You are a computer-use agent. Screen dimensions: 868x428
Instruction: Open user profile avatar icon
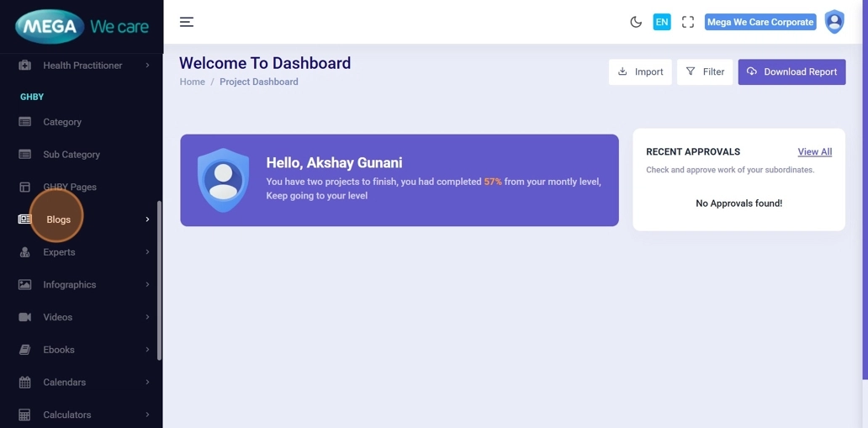tap(834, 22)
